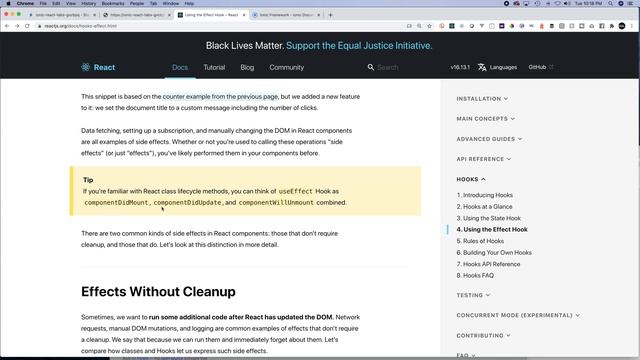Go to 3. Using the State Hook

pos(489,218)
